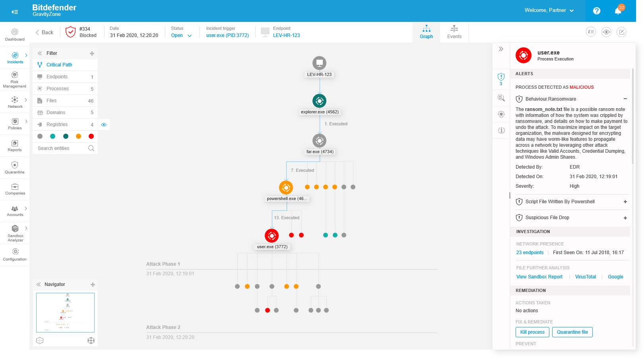The image size is (644, 358).
Task: Click the Kill process button
Action: coord(532,332)
